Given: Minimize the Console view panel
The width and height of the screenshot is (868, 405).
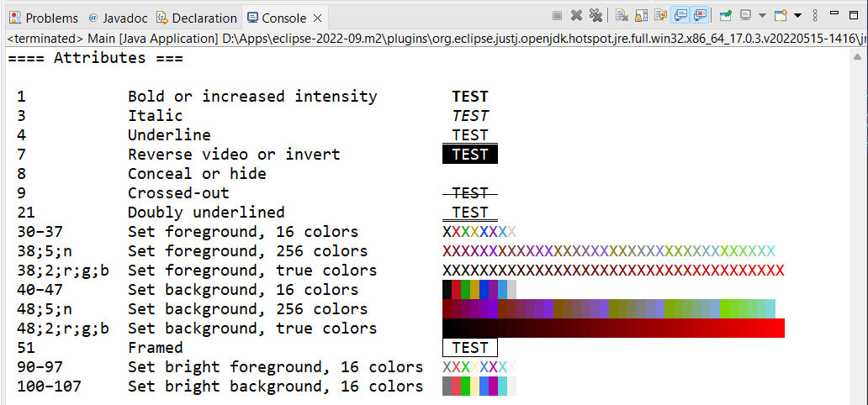Looking at the screenshot, I should (x=834, y=13).
